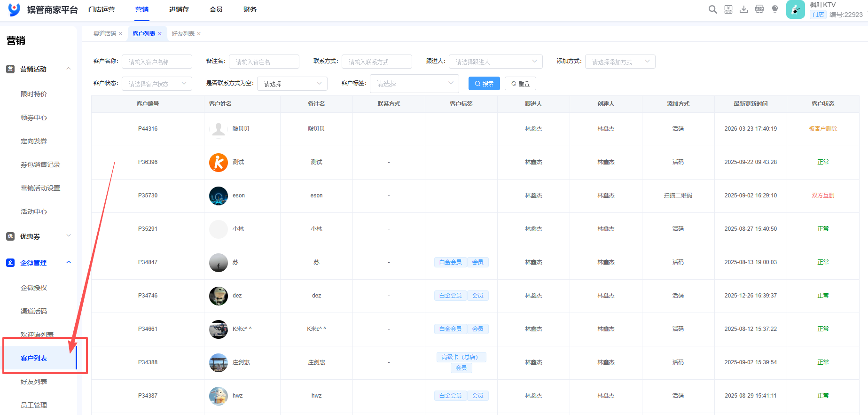Viewport: 868px width, 415px height.
Task: Click the 重置 reset button
Action: click(520, 84)
